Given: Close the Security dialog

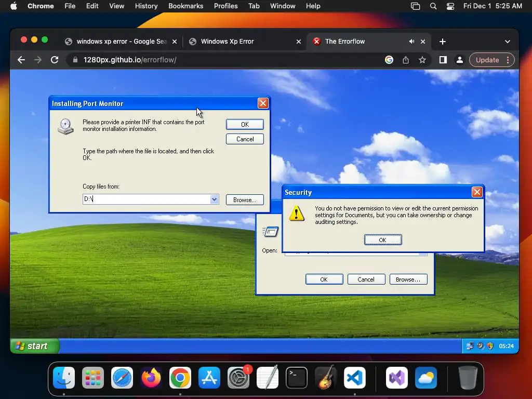Looking at the screenshot, I should (x=477, y=192).
